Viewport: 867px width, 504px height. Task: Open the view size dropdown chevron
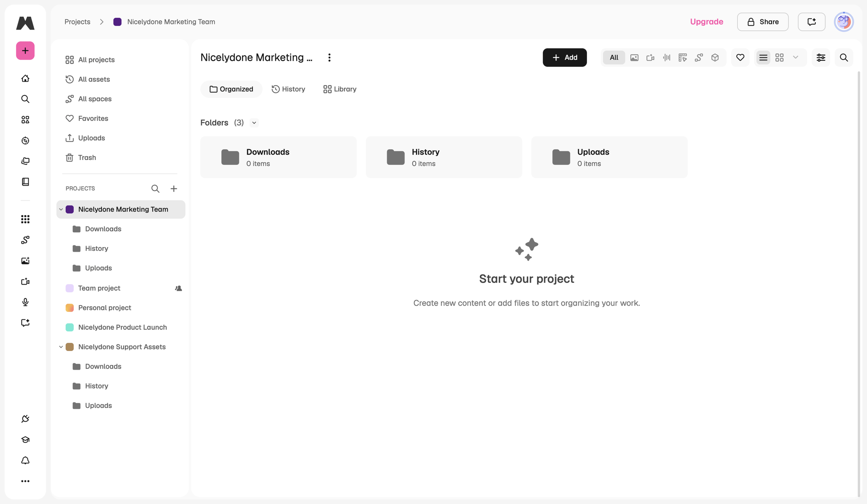click(x=795, y=57)
